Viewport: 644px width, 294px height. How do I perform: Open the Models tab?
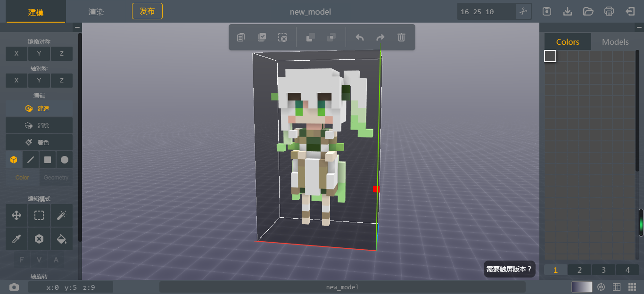pyautogui.click(x=615, y=41)
